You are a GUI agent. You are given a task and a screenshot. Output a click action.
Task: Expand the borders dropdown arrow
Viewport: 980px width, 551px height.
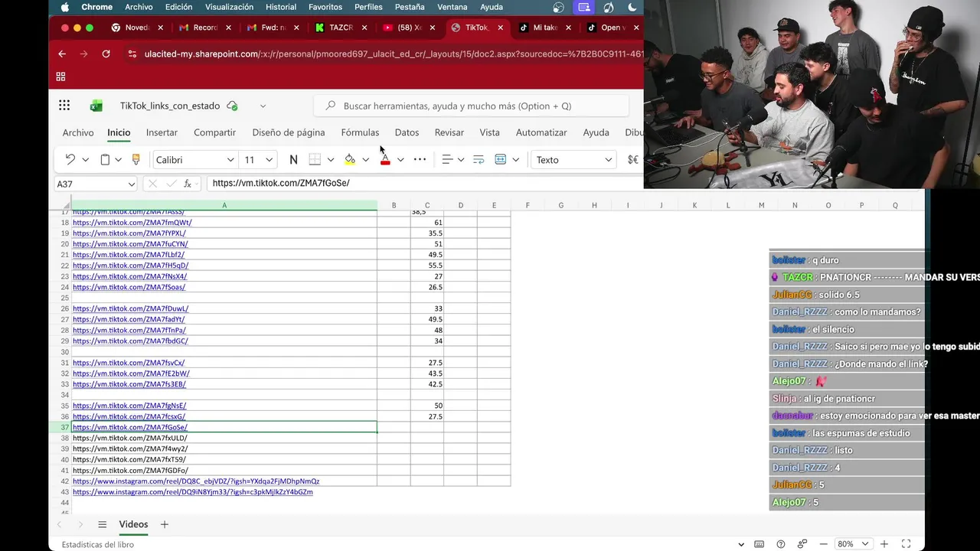pyautogui.click(x=330, y=159)
